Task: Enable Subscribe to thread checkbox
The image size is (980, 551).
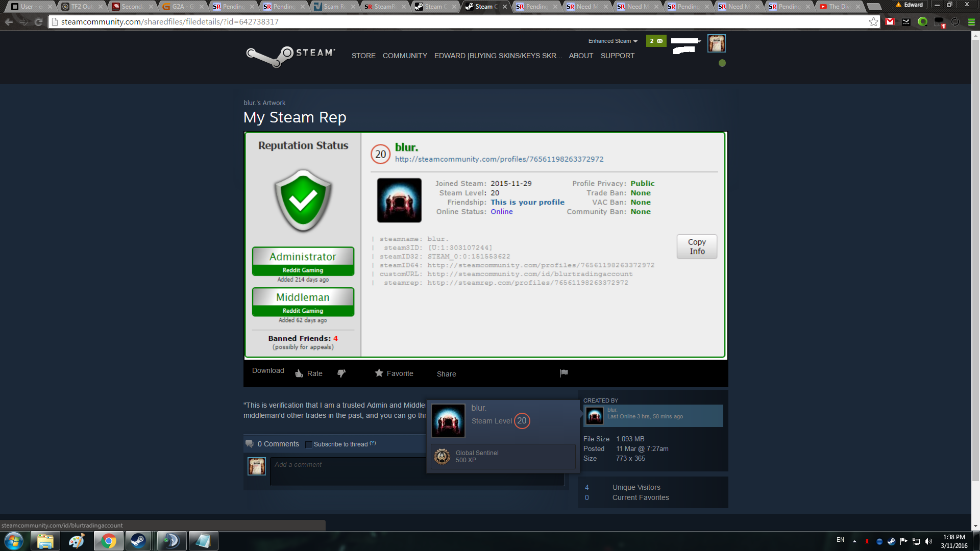Action: (x=308, y=444)
